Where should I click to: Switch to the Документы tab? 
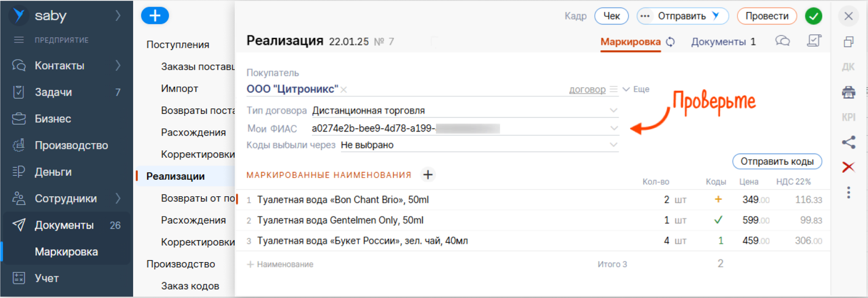(723, 42)
